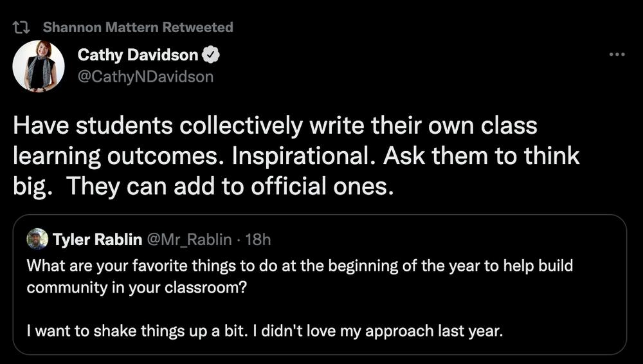Open the @Mr_Rablin handle
This screenshot has height=364, width=643.
pos(189,239)
